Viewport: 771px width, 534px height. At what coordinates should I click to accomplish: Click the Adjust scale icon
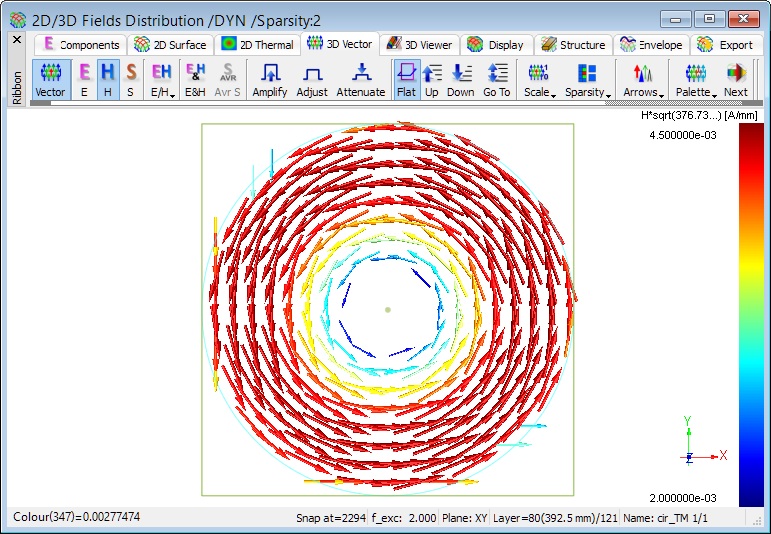[x=312, y=79]
